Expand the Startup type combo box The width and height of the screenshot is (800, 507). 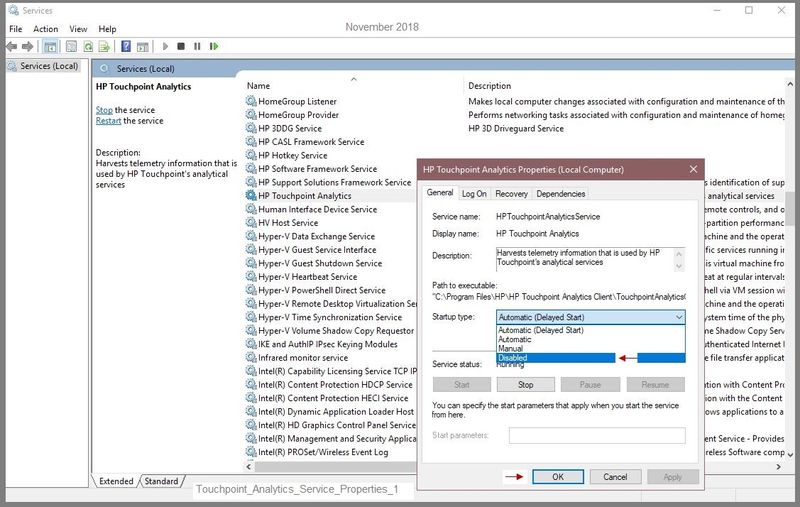[590, 317]
